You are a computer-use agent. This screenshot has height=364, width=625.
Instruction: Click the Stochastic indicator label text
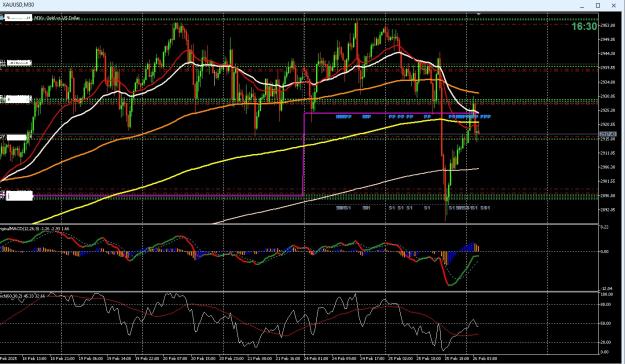[22, 296]
